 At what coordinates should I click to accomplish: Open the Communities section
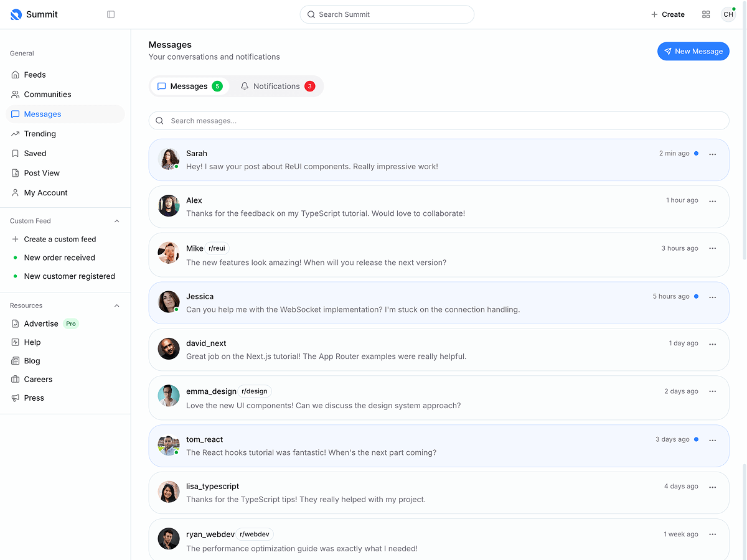click(46, 94)
